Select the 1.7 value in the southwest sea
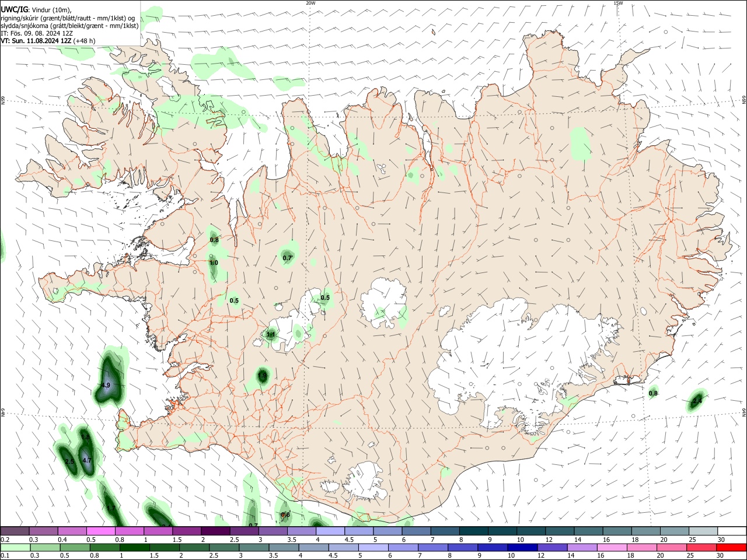 [x=111, y=509]
